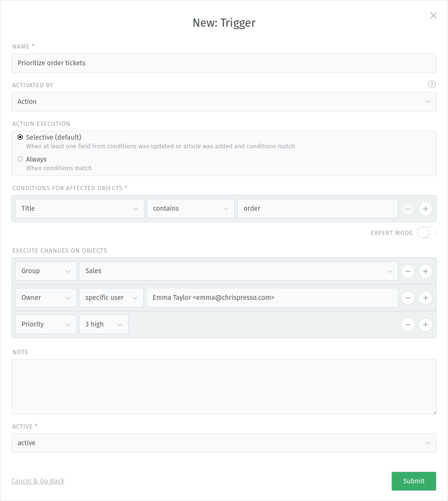Open the specific user dropdown
The width and height of the screenshot is (448, 501).
coord(112,298)
